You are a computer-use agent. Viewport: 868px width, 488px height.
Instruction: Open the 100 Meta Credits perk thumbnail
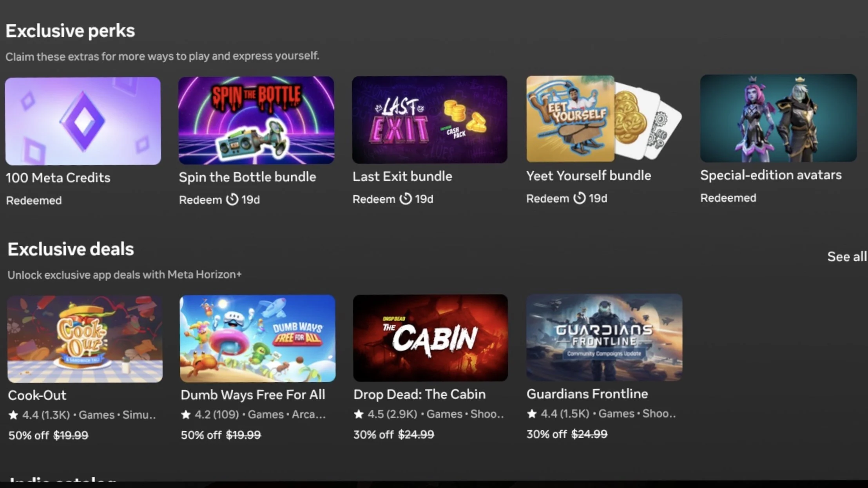click(83, 121)
